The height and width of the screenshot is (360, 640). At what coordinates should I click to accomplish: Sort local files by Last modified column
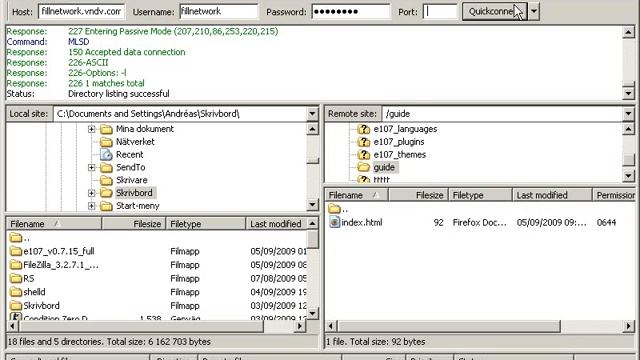point(276,224)
